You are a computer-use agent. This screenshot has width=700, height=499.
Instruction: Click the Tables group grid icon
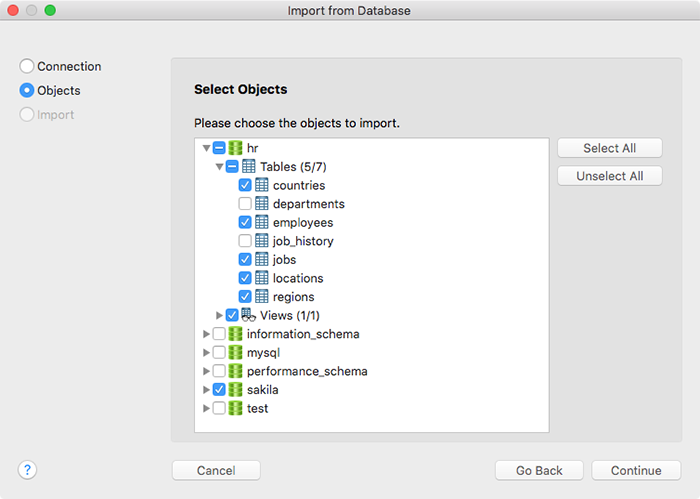(x=248, y=166)
